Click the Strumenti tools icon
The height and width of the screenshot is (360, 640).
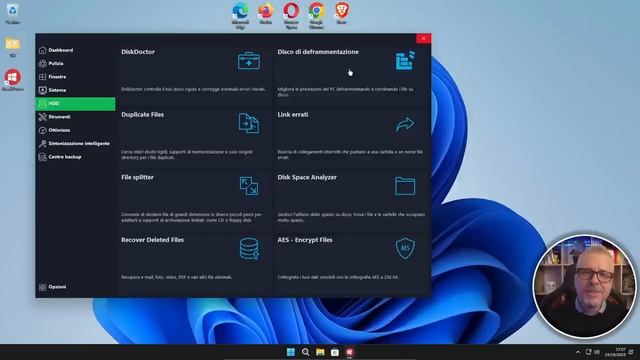42,117
